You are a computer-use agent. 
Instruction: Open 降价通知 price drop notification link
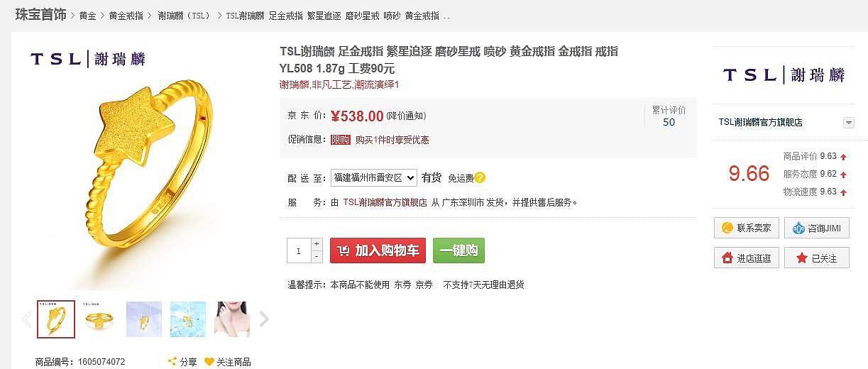(406, 116)
